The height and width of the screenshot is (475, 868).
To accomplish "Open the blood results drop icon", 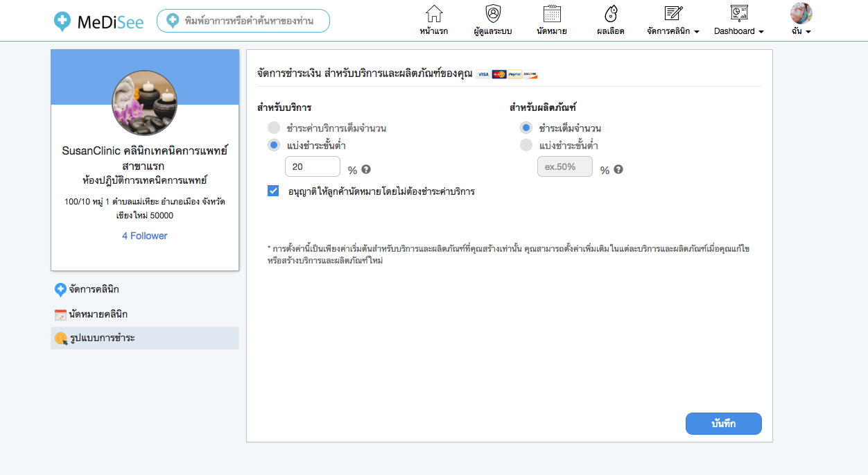I will click(x=611, y=15).
